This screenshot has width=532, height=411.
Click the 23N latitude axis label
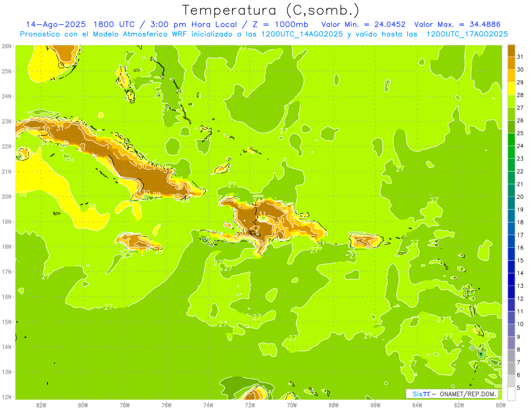[x=6, y=121]
